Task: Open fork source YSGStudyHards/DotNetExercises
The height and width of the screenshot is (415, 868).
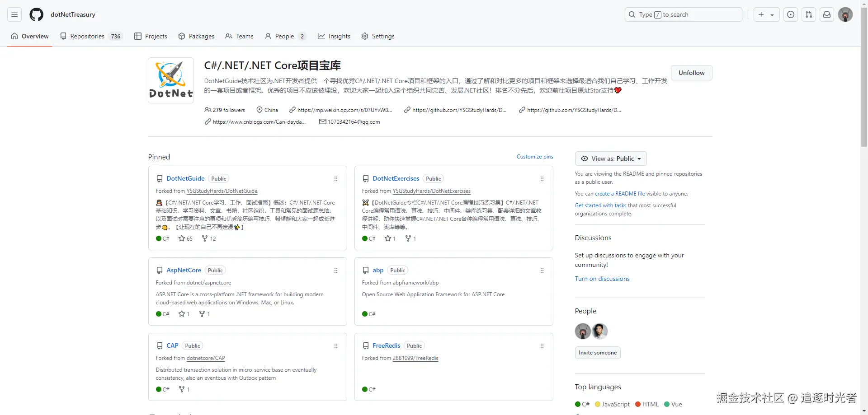Action: 432,191
